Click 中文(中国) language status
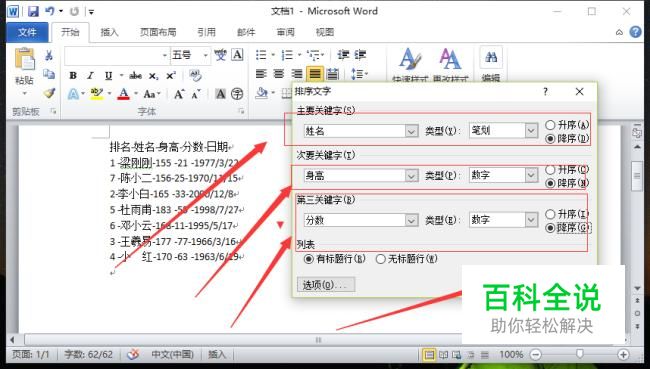The height and width of the screenshot is (369, 650). click(172, 354)
